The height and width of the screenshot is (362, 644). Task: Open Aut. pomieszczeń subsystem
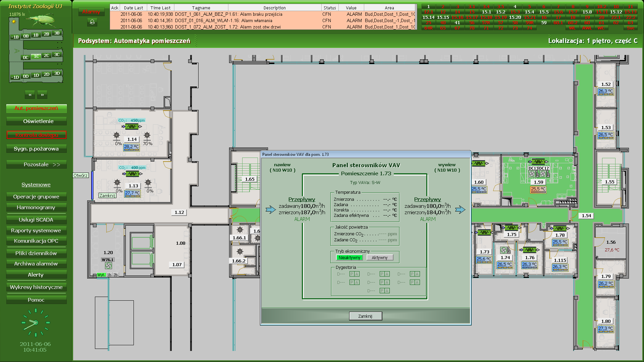tap(37, 108)
